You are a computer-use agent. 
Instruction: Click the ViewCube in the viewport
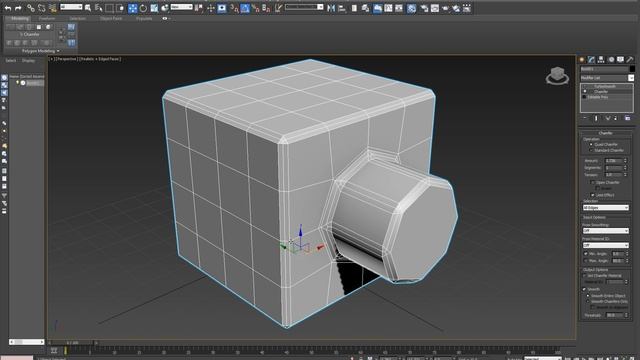coord(557,76)
